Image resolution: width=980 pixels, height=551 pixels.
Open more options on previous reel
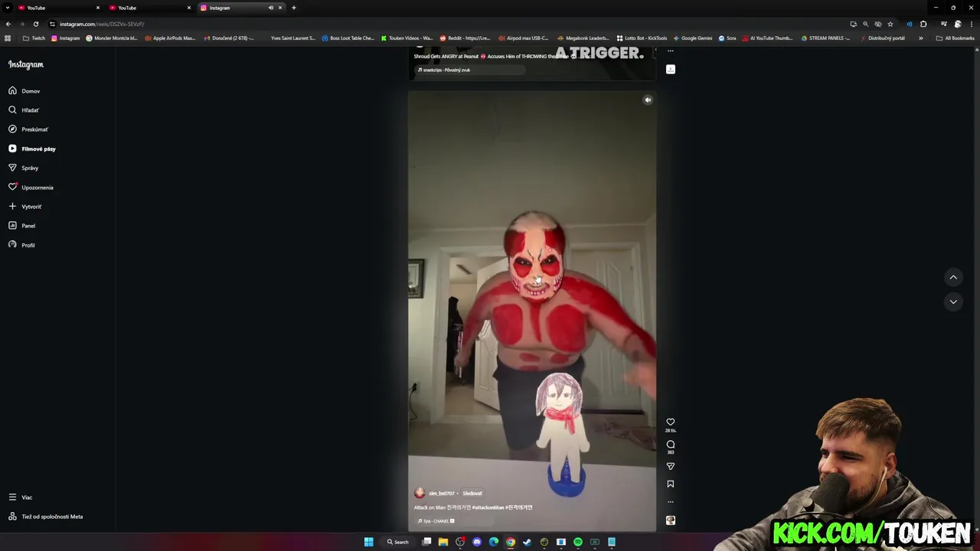point(671,51)
